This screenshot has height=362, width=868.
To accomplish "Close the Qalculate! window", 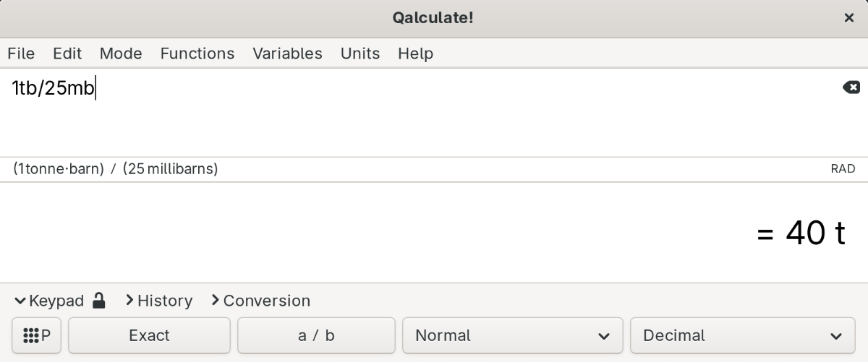I will point(849,18).
